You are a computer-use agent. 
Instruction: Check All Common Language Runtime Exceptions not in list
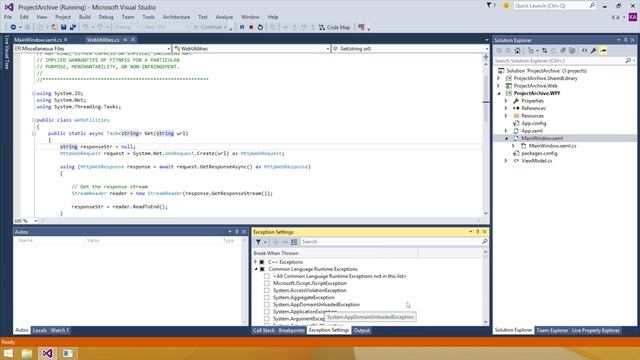(x=267, y=276)
